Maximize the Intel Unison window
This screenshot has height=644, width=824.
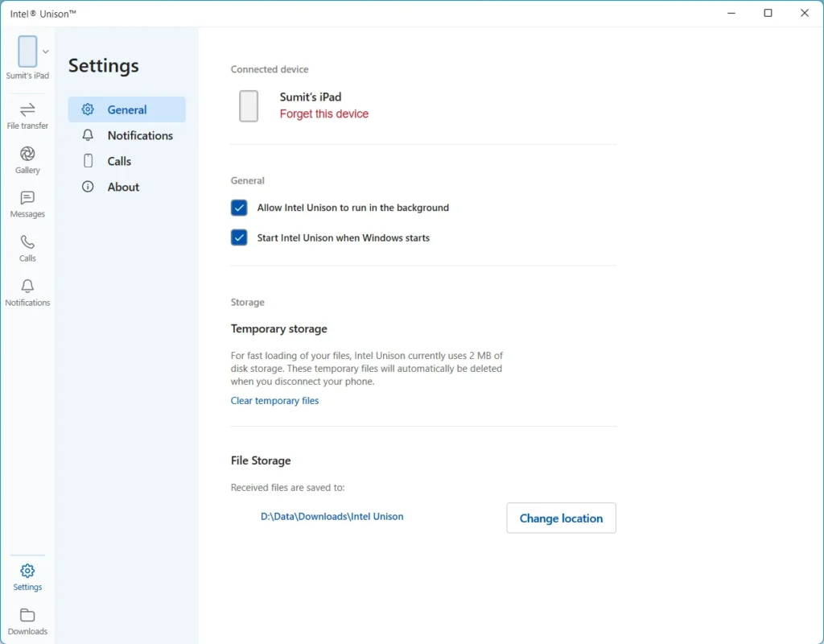tap(768, 13)
